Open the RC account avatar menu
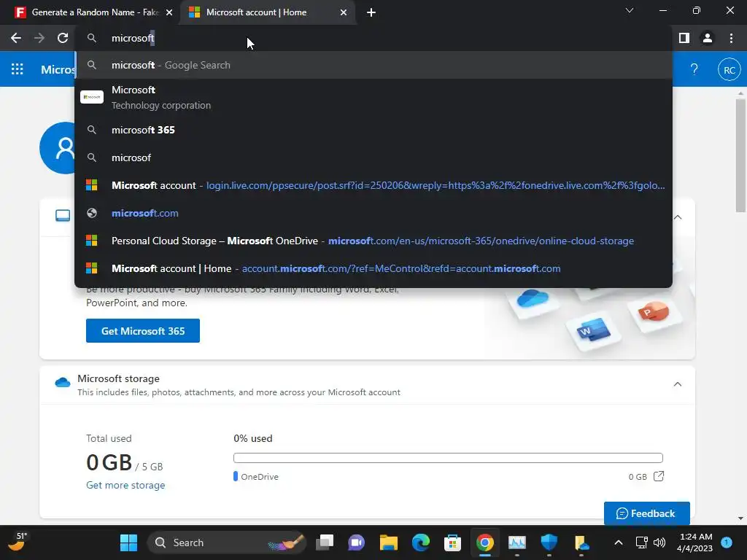 coord(729,70)
